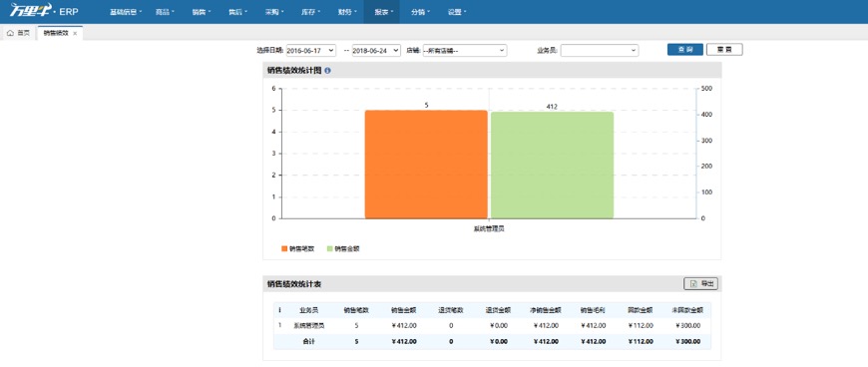Open the 销售 menu

coord(202,12)
